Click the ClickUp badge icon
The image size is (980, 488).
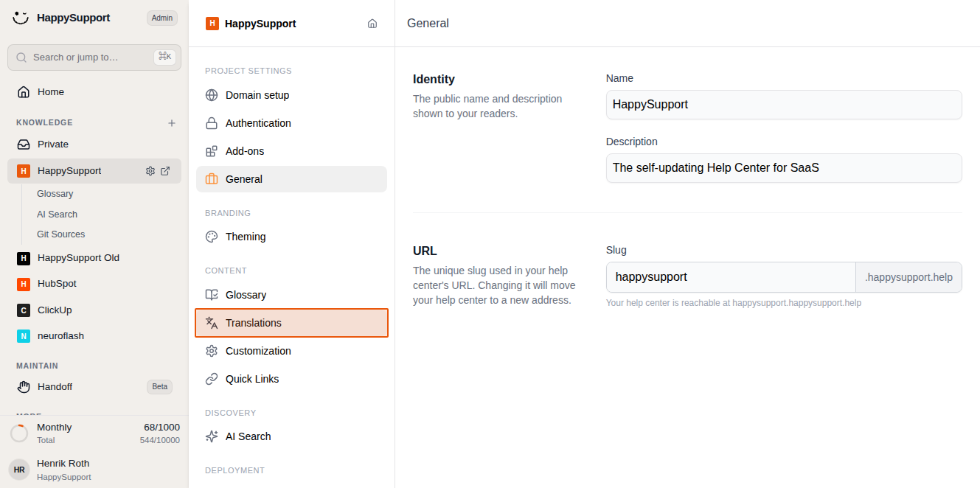click(24, 310)
